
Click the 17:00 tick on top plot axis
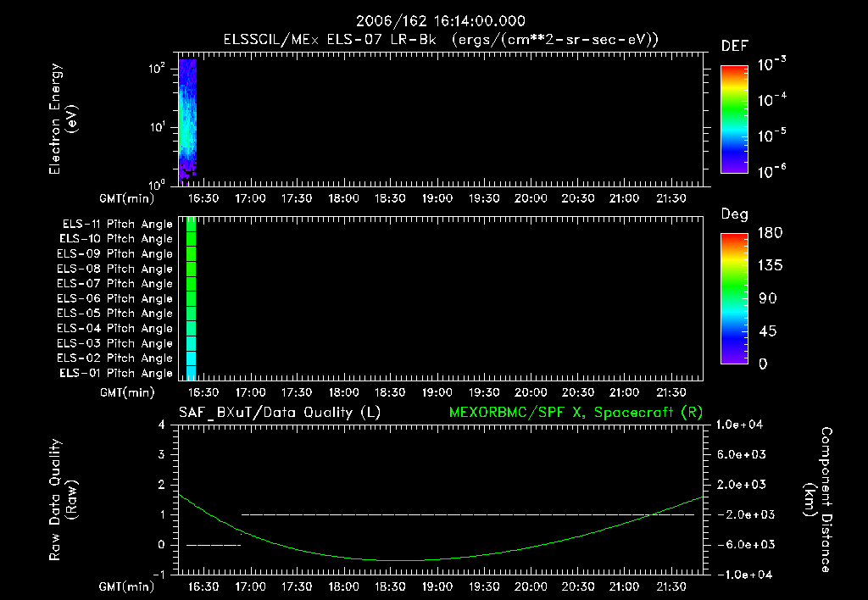pyautogui.click(x=250, y=198)
